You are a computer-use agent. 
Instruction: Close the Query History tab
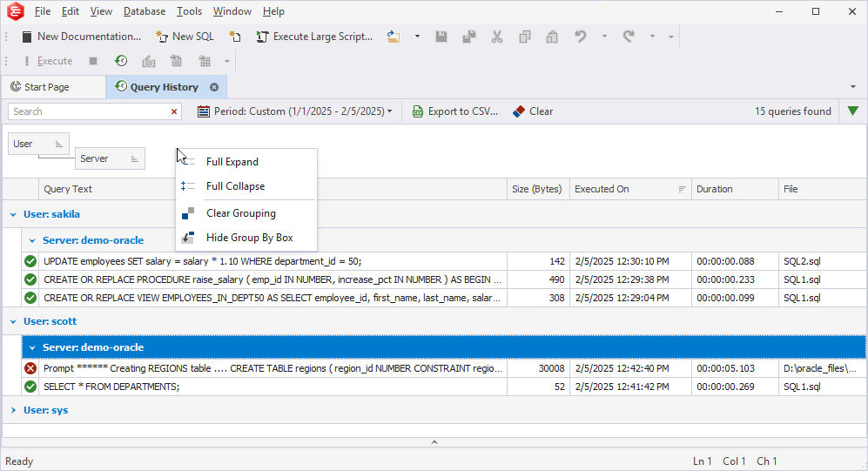tap(214, 87)
